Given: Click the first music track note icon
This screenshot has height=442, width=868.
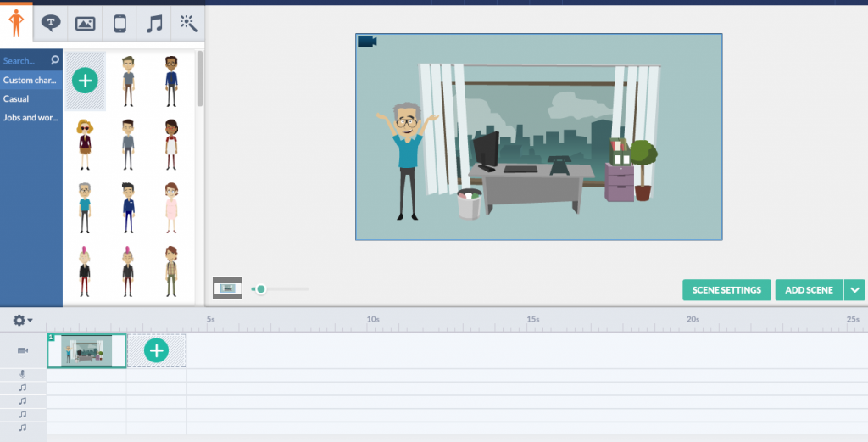Looking at the screenshot, I should pyautogui.click(x=23, y=389).
